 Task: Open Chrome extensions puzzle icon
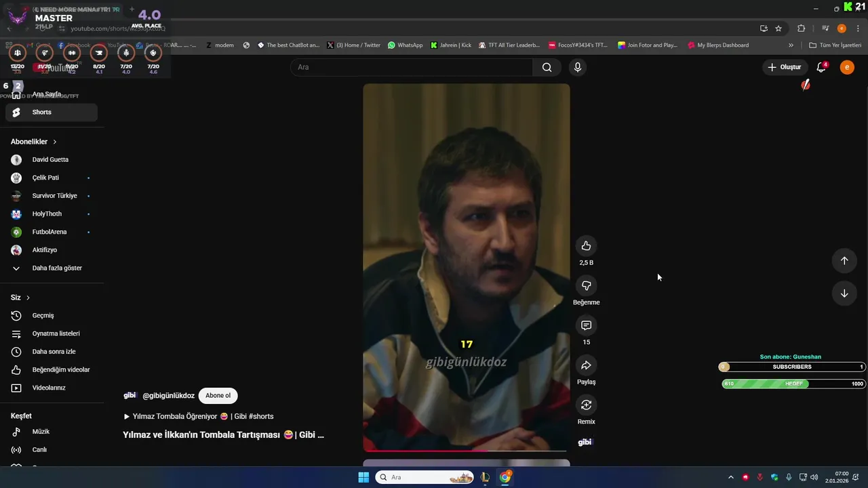point(802,28)
